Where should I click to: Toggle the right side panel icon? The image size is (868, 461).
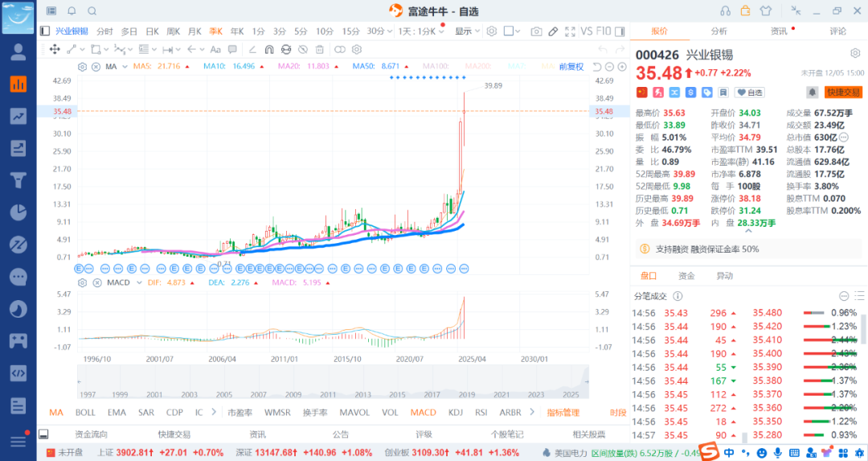(620, 31)
